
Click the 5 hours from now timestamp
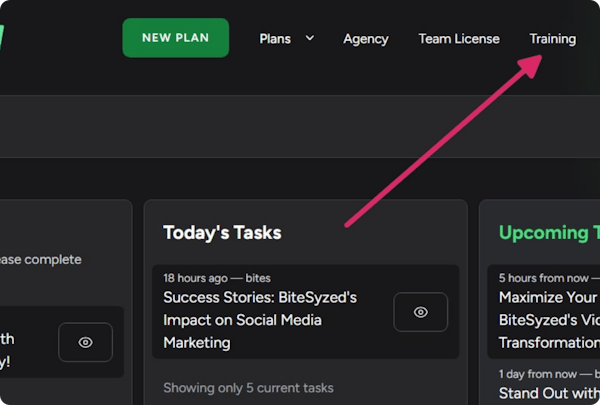point(541,277)
